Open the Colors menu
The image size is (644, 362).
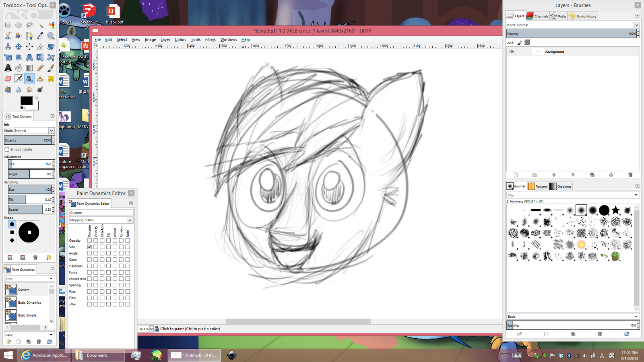pos(180,39)
